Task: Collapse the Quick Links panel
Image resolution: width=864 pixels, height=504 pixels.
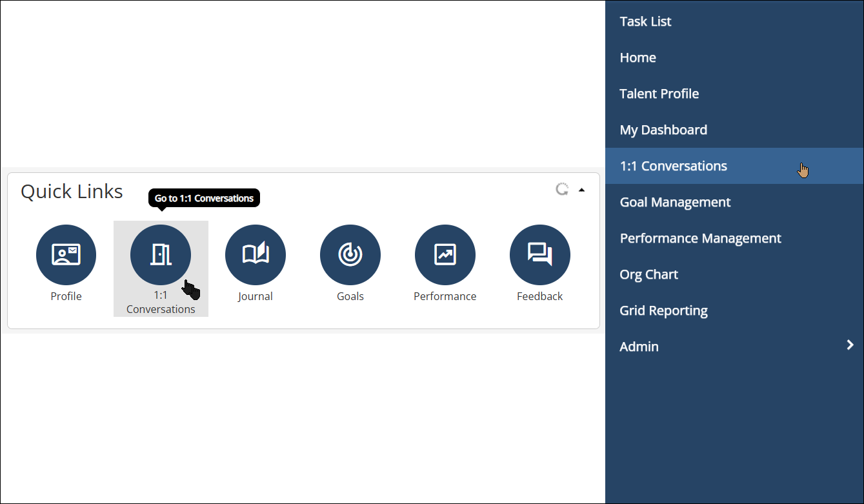Action: (582, 190)
